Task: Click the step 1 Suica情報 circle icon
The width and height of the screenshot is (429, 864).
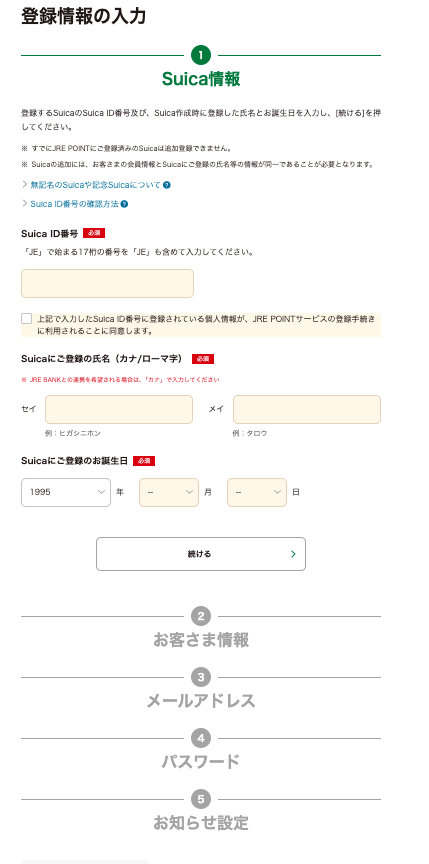Action: [201, 55]
